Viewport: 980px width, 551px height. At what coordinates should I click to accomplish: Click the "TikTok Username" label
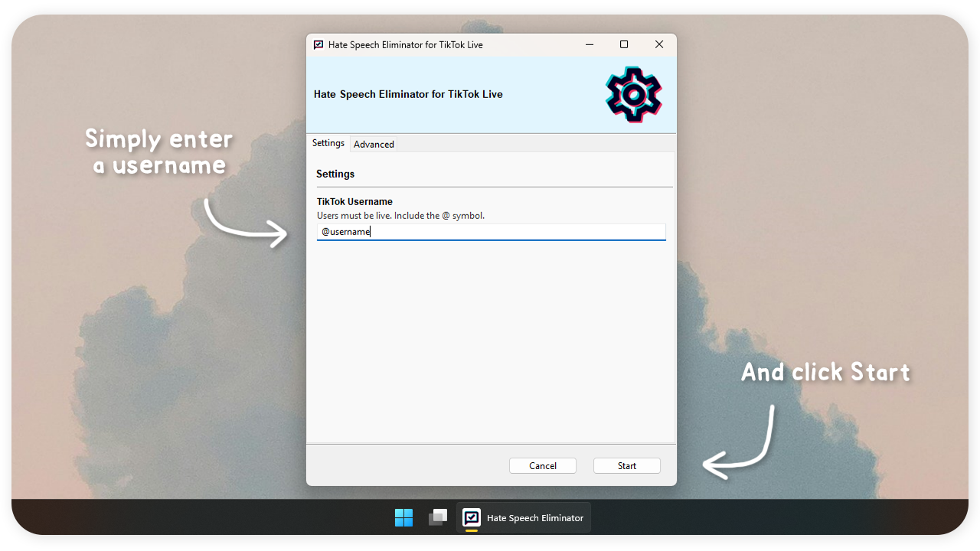(354, 202)
